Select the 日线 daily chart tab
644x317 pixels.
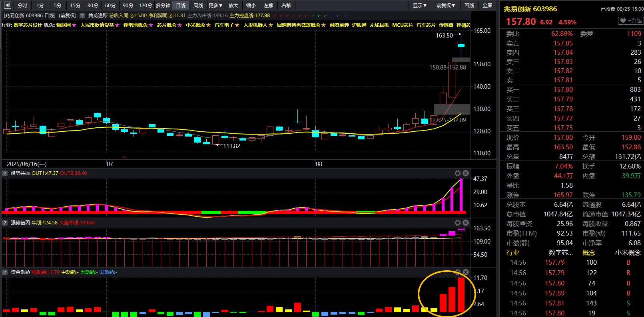tap(181, 5)
